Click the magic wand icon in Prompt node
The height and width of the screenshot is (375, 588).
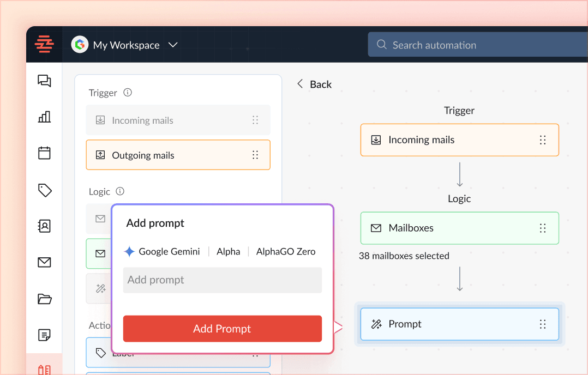pos(376,324)
